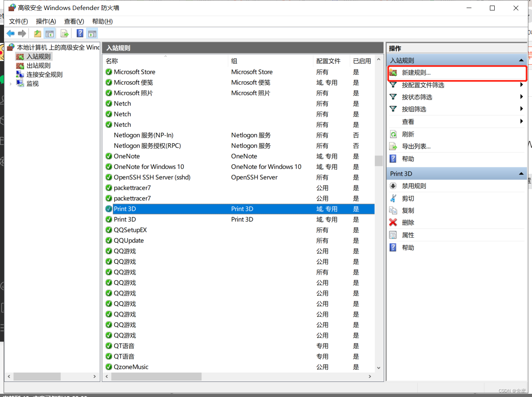Select the highlighted Print 3D rule row
This screenshot has width=532, height=397.
[239, 209]
